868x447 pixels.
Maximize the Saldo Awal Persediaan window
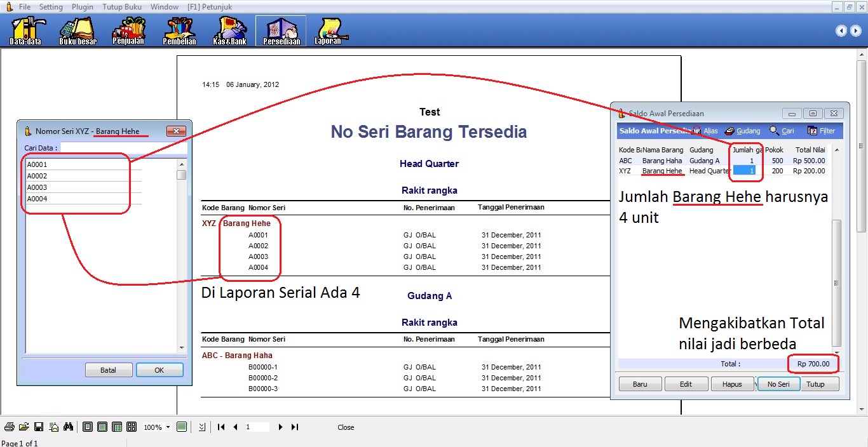point(813,114)
